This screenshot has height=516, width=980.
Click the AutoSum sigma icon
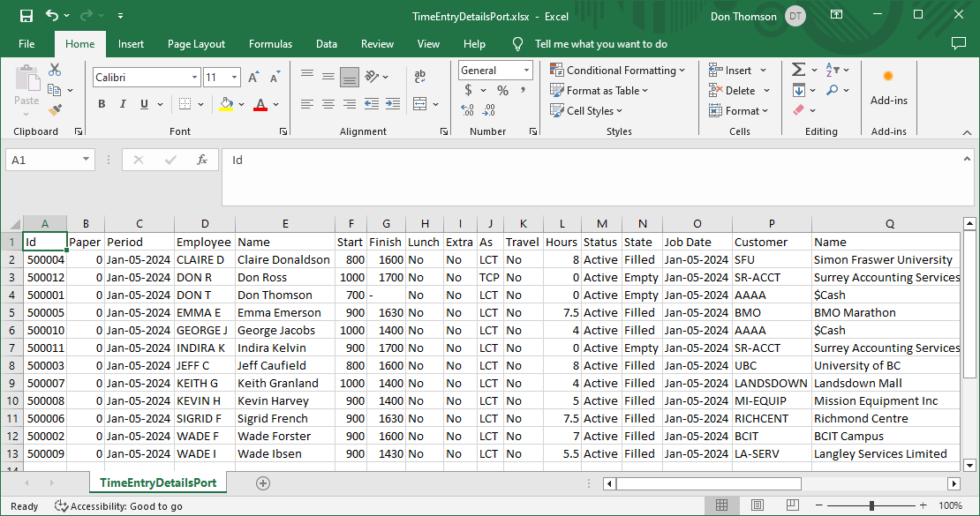pyautogui.click(x=799, y=70)
